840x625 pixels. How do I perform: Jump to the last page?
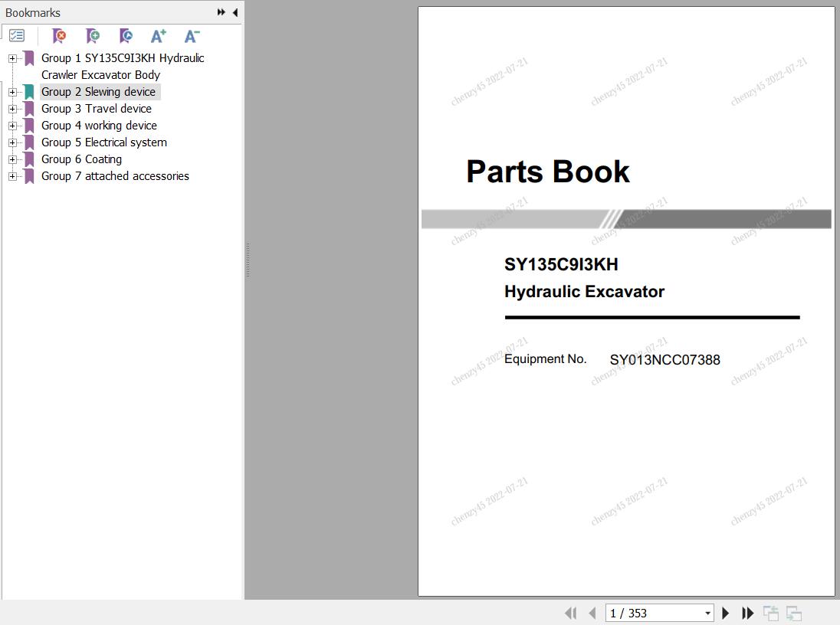pos(747,613)
